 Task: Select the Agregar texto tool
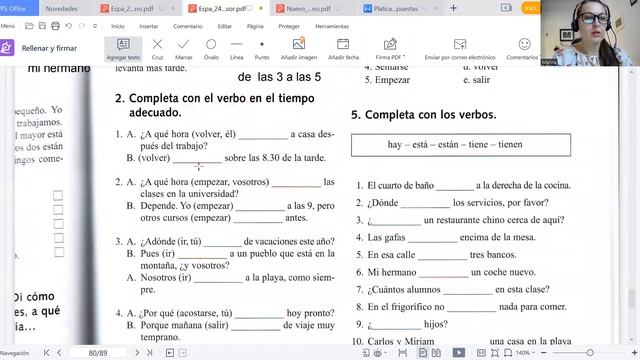[x=123, y=49]
